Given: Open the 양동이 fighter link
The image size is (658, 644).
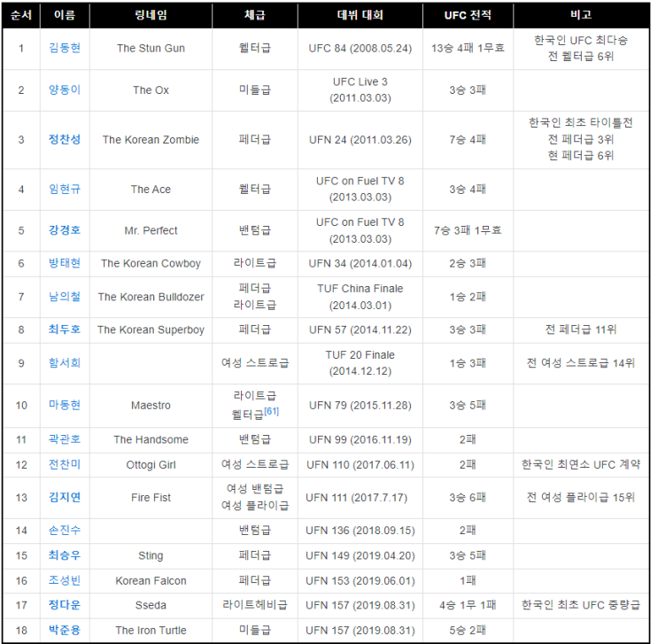Looking at the screenshot, I should tap(65, 89).
